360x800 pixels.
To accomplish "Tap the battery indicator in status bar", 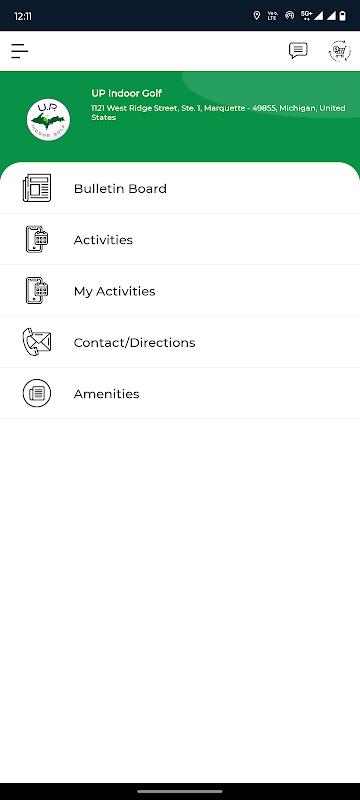I will 343,16.
